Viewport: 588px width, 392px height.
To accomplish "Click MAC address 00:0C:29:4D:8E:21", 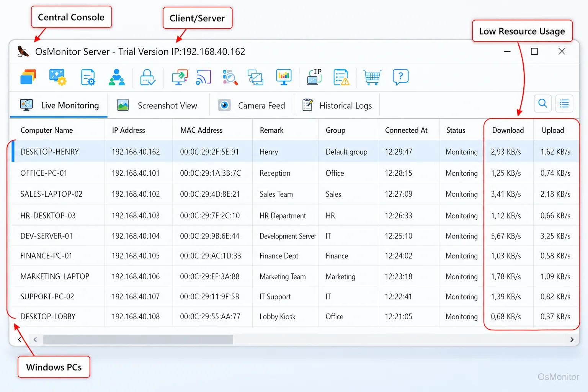I will pyautogui.click(x=210, y=194).
